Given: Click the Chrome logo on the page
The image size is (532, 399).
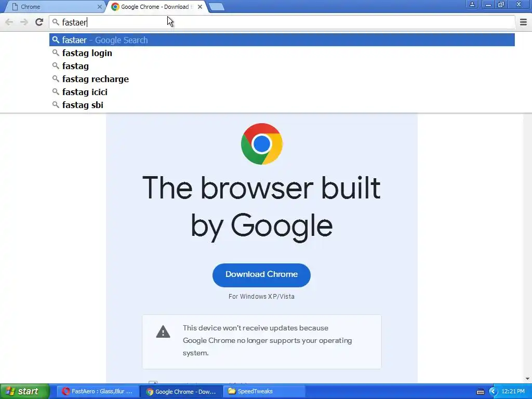Looking at the screenshot, I should tap(262, 144).
